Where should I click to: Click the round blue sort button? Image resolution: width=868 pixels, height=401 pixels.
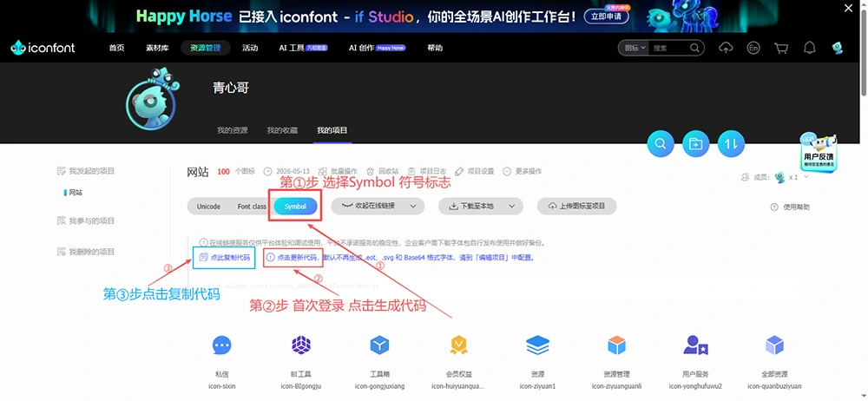(731, 143)
